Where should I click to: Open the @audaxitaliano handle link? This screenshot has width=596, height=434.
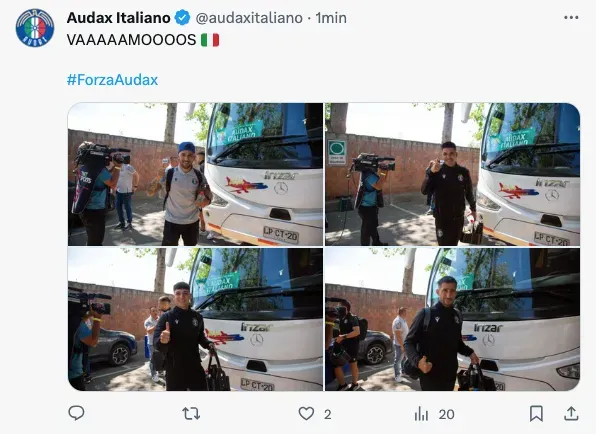click(249, 18)
